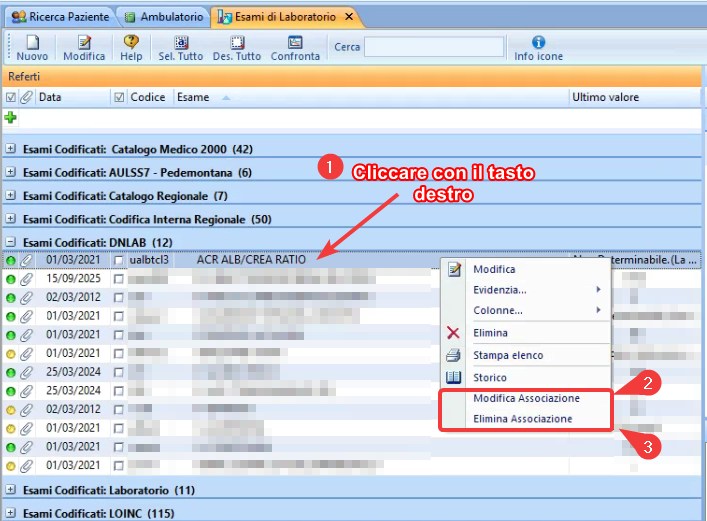Choose Modifica Associazione in context menu
The width and height of the screenshot is (707, 521).
[x=526, y=398]
